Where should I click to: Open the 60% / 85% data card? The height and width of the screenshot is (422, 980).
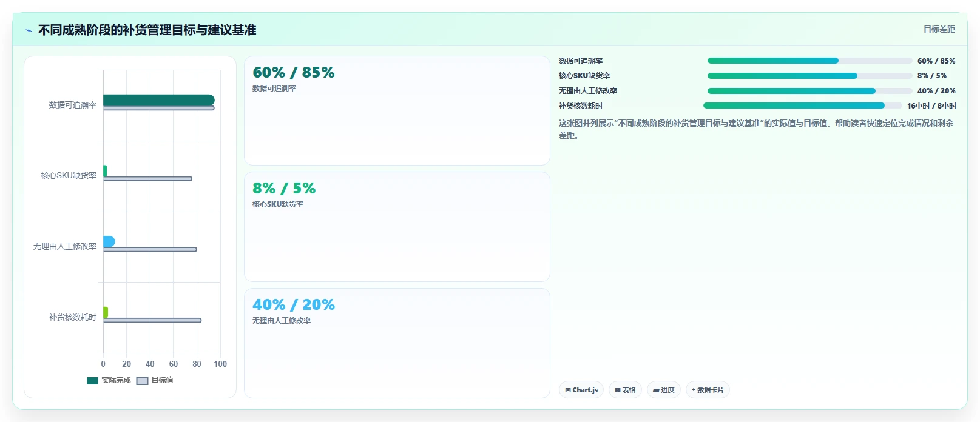click(397, 111)
